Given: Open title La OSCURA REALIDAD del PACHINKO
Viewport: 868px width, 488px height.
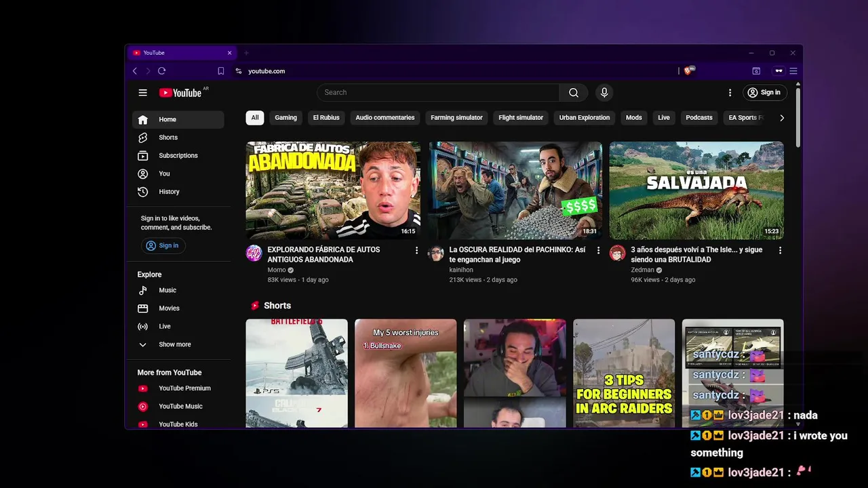Looking at the screenshot, I should tap(517, 255).
